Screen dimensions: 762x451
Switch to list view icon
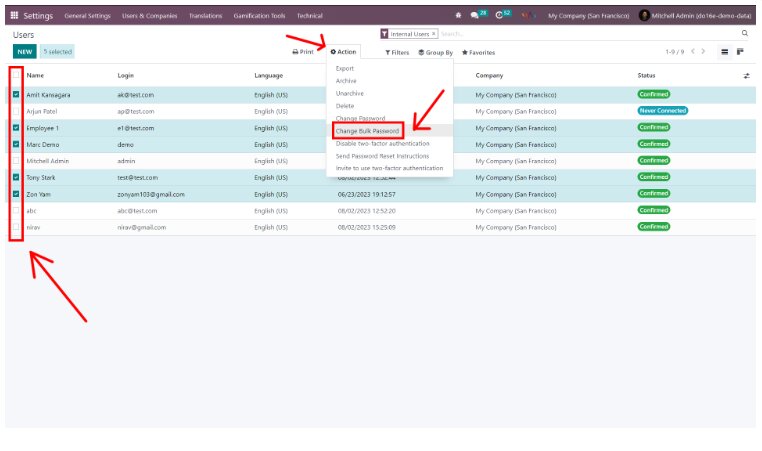tap(725, 51)
